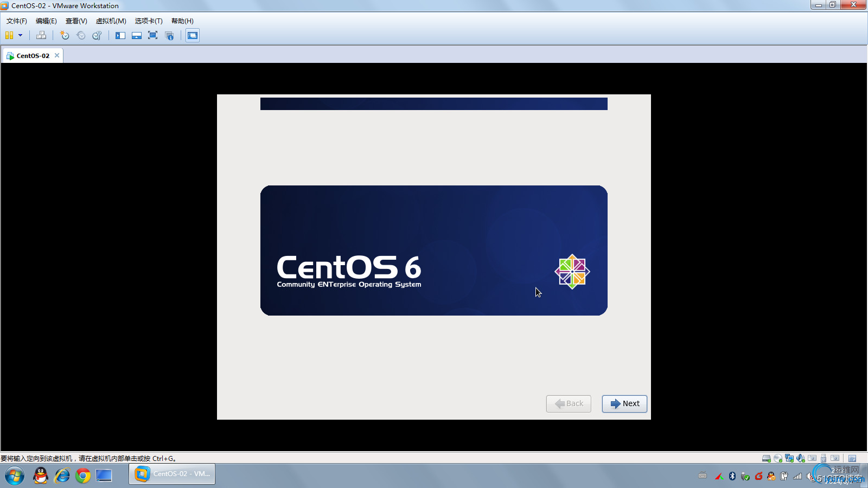Minimize the VMware Workstation window

pos(819,5)
